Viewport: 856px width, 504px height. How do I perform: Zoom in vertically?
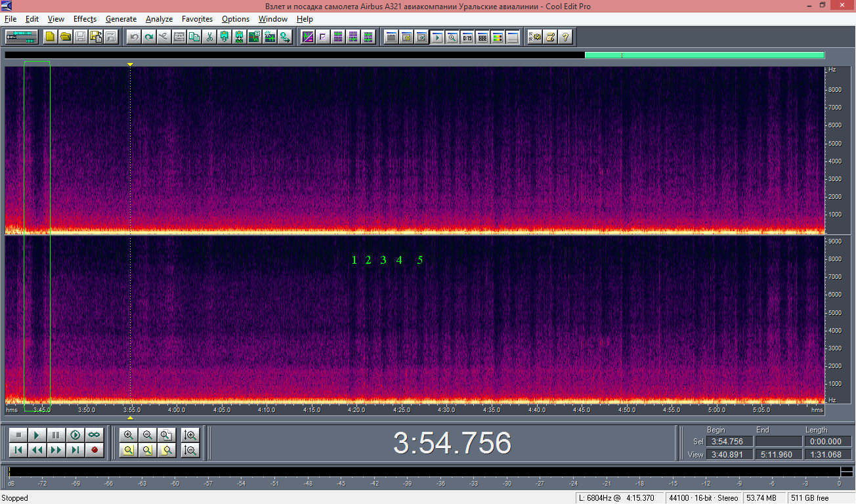point(190,435)
